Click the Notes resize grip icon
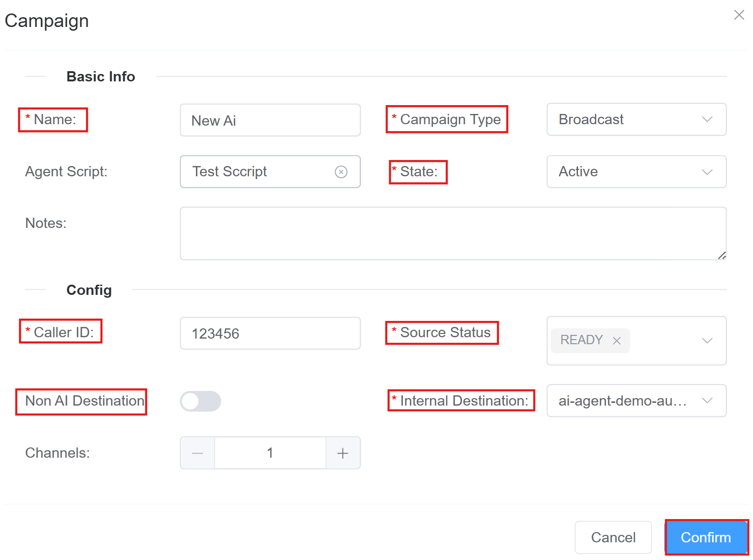 pyautogui.click(x=722, y=256)
